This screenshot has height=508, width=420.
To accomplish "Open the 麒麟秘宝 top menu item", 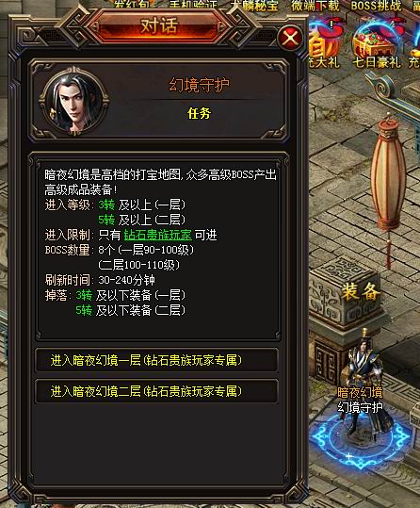I will (x=253, y=6).
